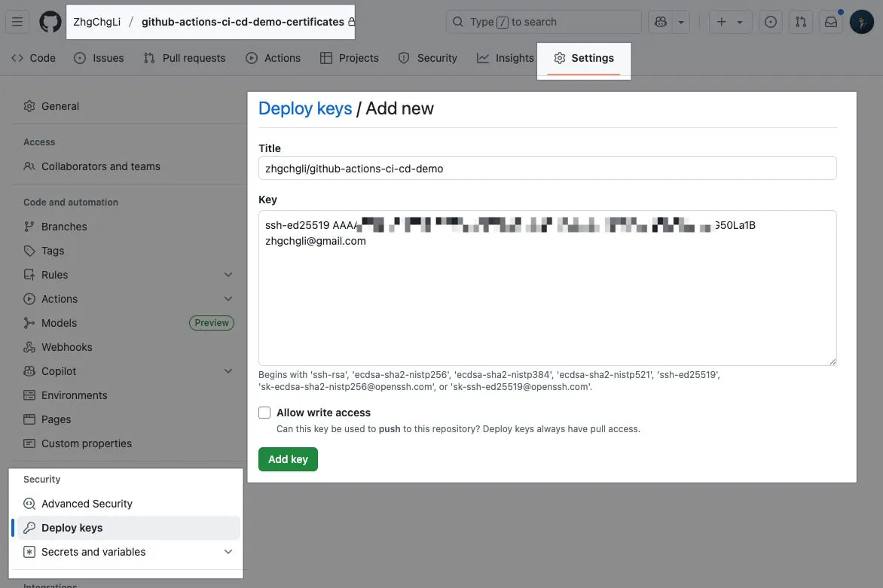Click the GitHub logo icon

tap(50, 22)
